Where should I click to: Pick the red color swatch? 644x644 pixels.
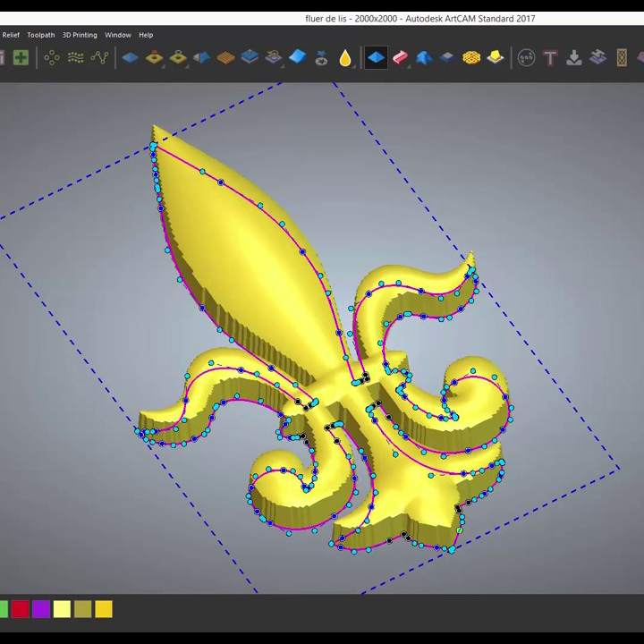pyautogui.click(x=20, y=609)
